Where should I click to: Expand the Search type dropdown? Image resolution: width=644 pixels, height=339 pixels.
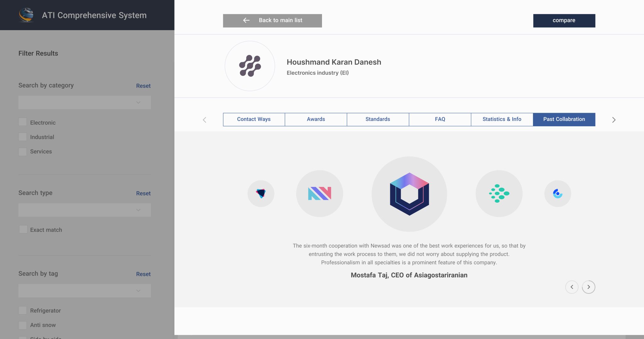(x=85, y=210)
